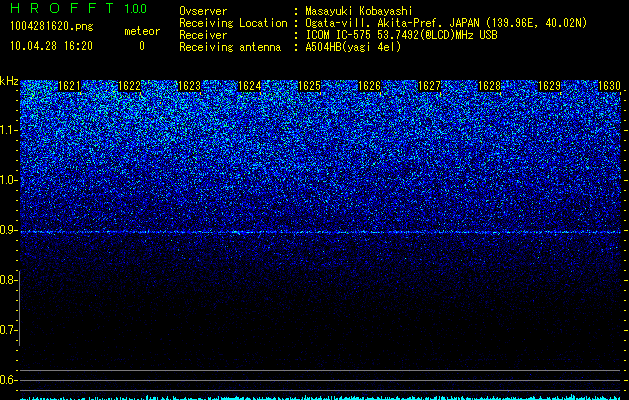The height and width of the screenshot is (400, 629).
Task: Click the 1625 time marker
Action: tap(310, 86)
